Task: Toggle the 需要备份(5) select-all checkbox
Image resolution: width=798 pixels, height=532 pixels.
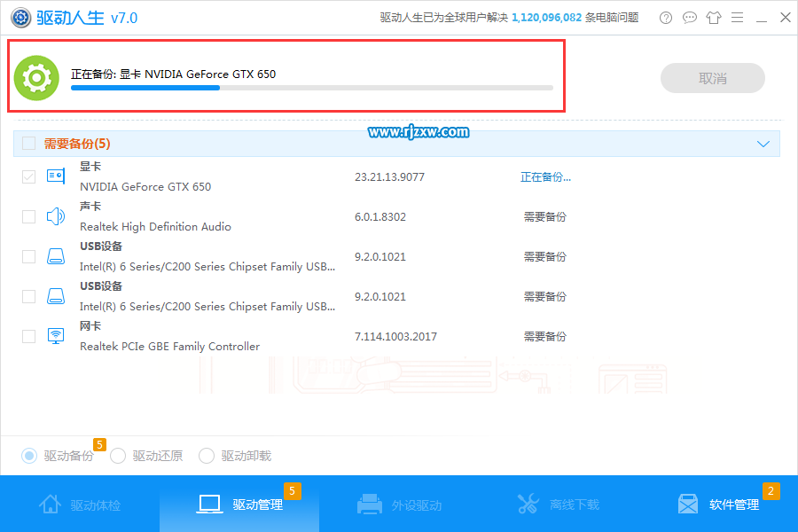Action: (29, 144)
